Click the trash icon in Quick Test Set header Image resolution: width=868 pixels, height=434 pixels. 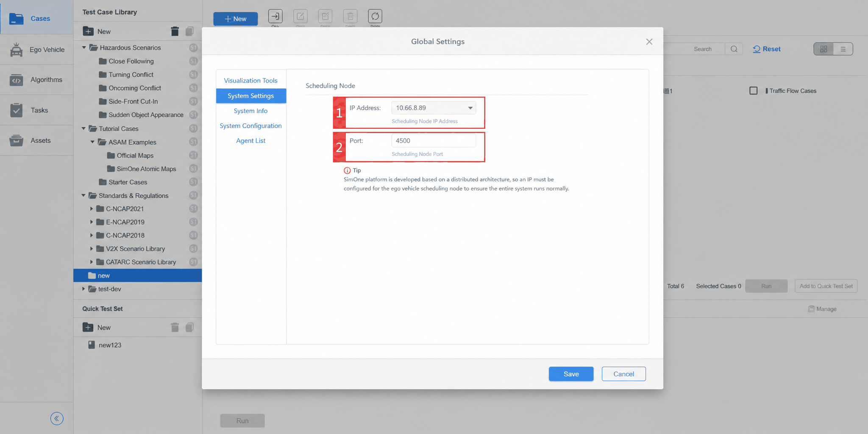[175, 327]
